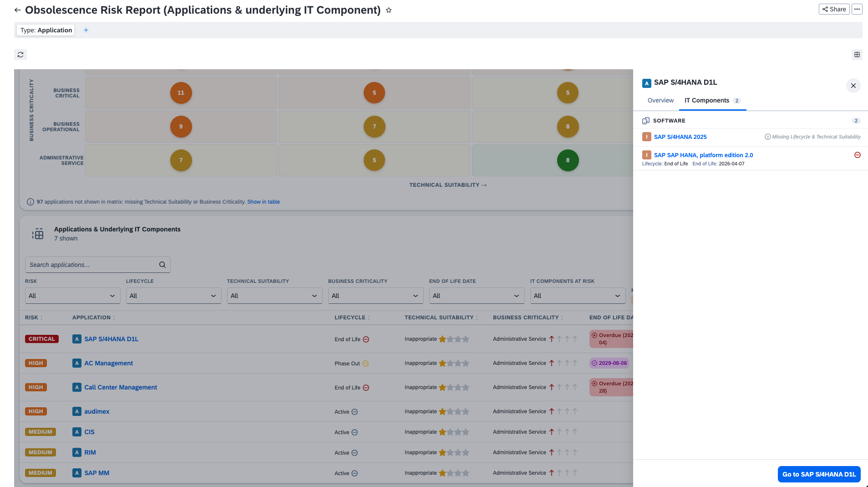This screenshot has height=487, width=868.
Task: Open the Show in table link
Action: [264, 202]
